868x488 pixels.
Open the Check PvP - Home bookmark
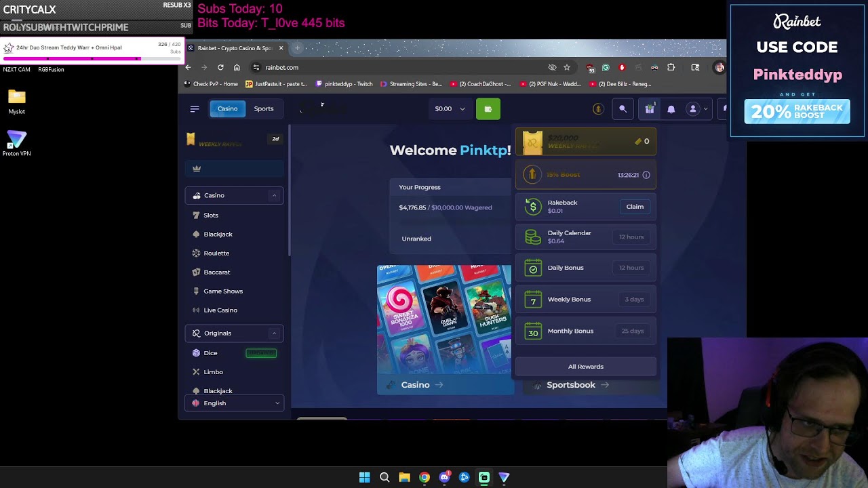(x=211, y=84)
